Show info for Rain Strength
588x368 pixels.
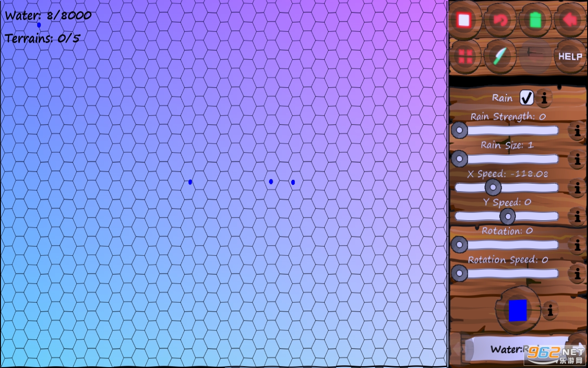[577, 131]
